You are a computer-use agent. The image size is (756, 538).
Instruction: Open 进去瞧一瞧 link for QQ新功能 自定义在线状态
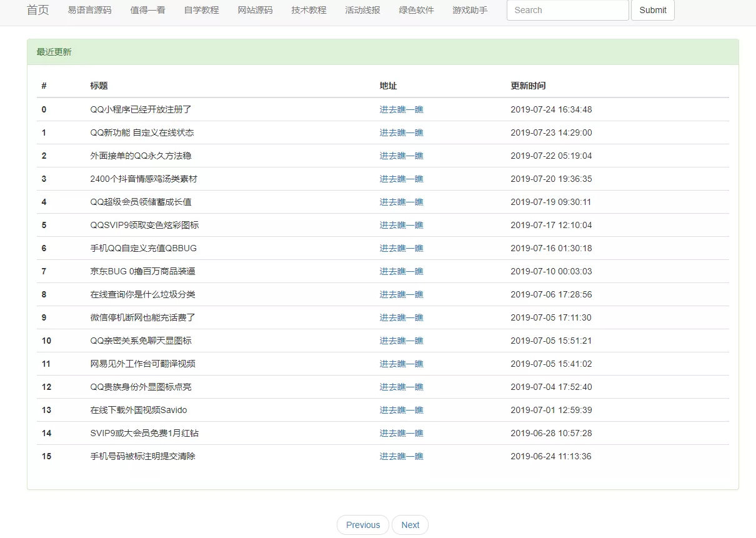402,132
